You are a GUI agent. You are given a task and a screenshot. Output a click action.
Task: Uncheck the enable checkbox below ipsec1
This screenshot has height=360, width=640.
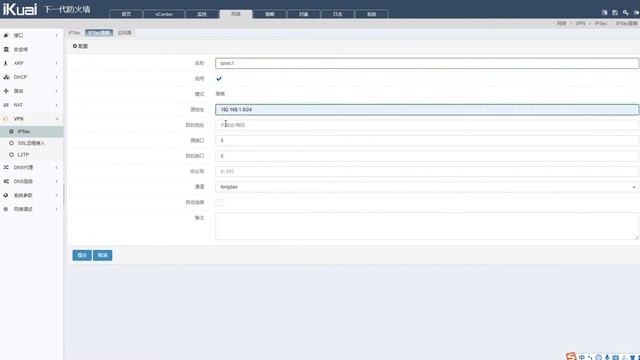point(219,78)
